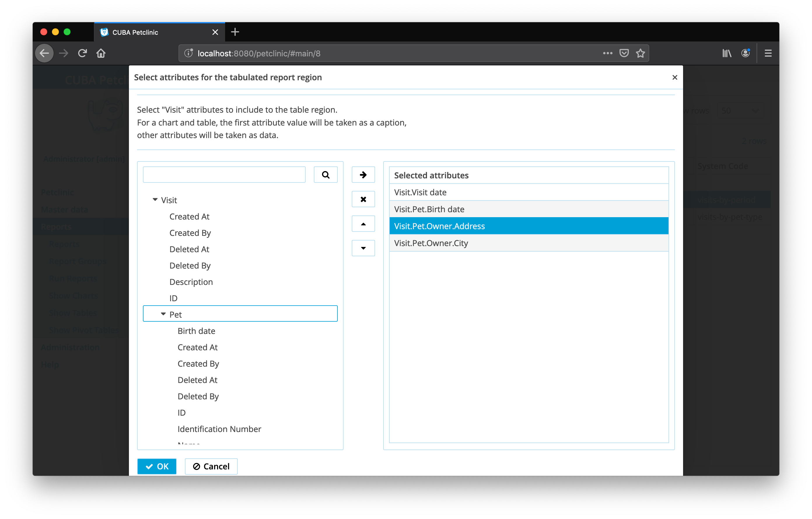812x519 pixels.
Task: Remove selected attribute with X button
Action: pos(363,199)
